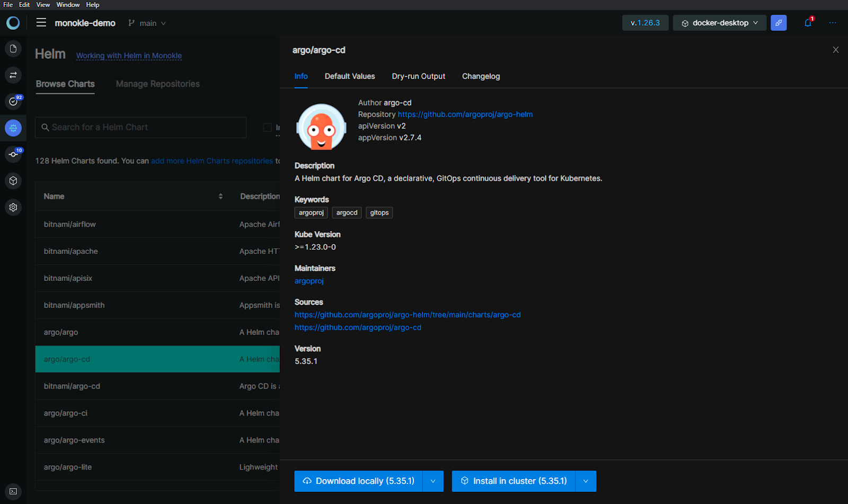This screenshot has width=848, height=504.
Task: Toggle the checkbox next to the search field
Action: point(268,127)
